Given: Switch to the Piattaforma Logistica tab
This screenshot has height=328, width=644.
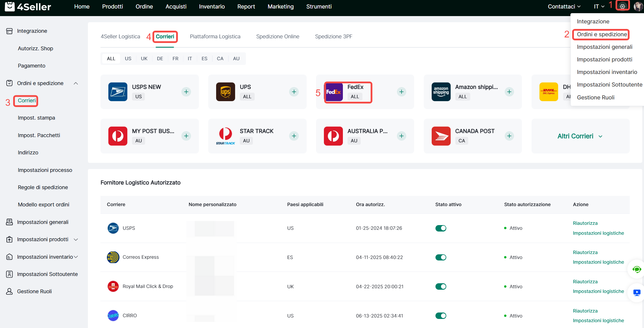Looking at the screenshot, I should [x=215, y=37].
